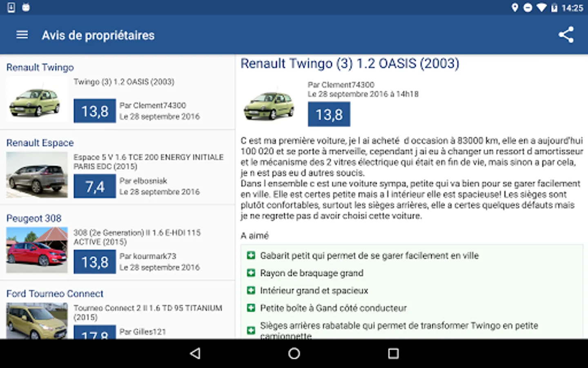Image resolution: width=588 pixels, height=368 pixels.
Task: Click the 14:25 clock in status bar
Action: point(572,8)
